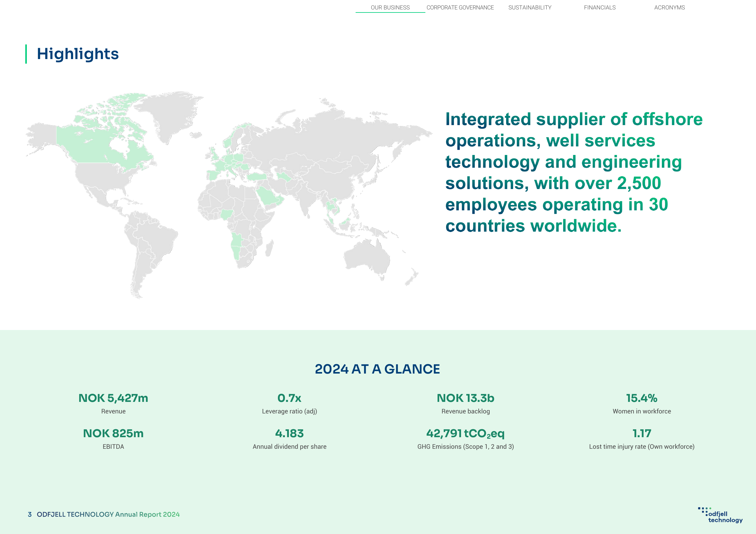756x534 pixels.
Task: Select the '0.7x' leverage value
Action: (289, 398)
